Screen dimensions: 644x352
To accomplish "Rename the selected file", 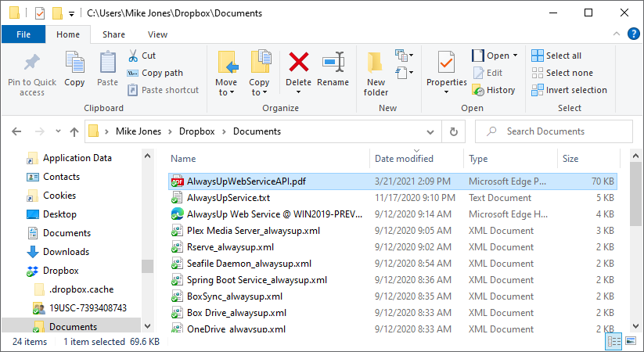I will click(333, 69).
